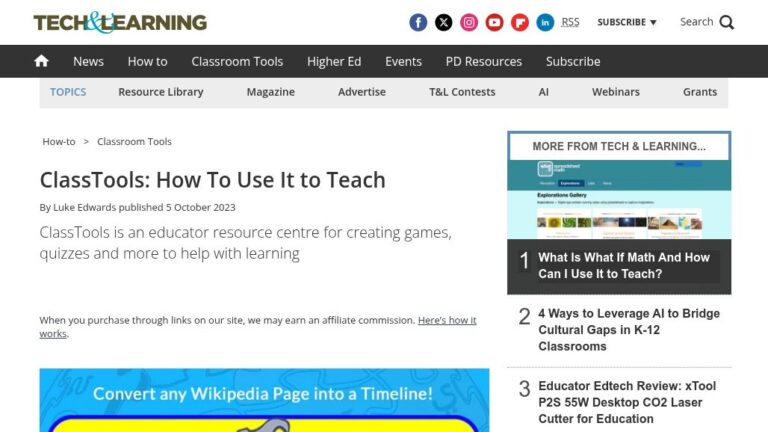
Task: Open the RSS feed link
Action: tap(570, 22)
